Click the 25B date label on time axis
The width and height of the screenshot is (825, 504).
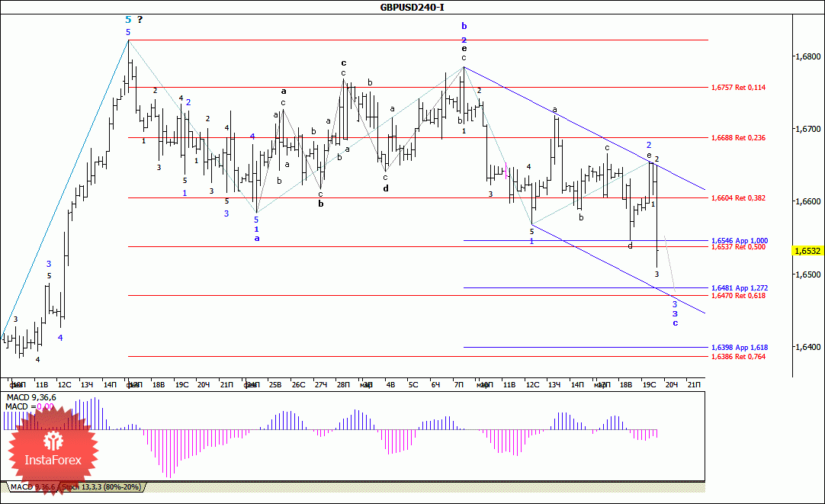coord(275,385)
